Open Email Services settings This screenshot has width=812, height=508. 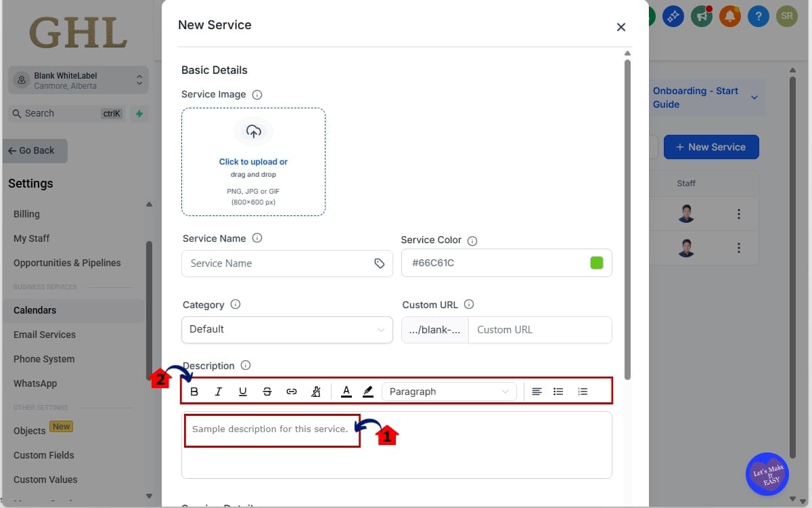coord(45,334)
